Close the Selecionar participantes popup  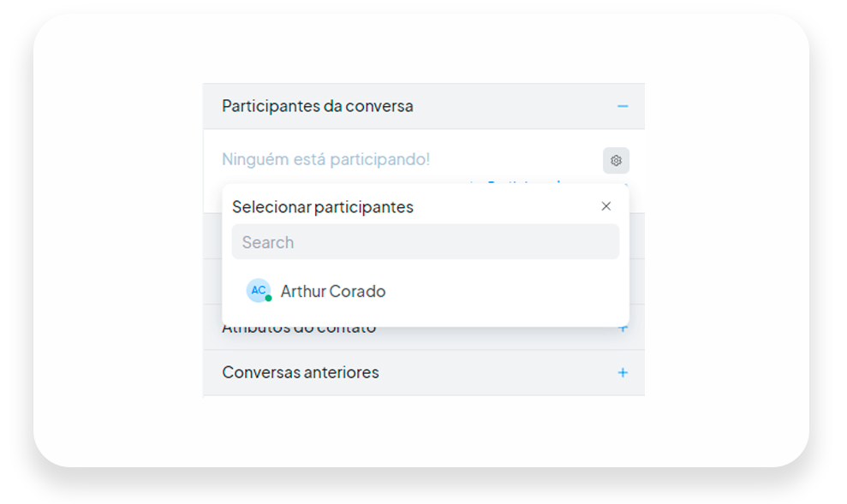coord(606,206)
